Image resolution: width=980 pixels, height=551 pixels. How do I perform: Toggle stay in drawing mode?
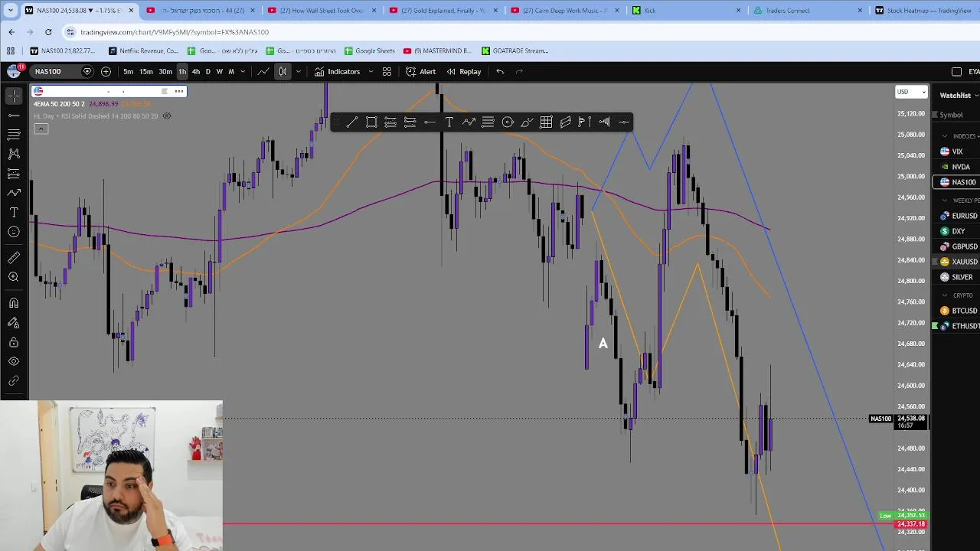click(x=14, y=323)
